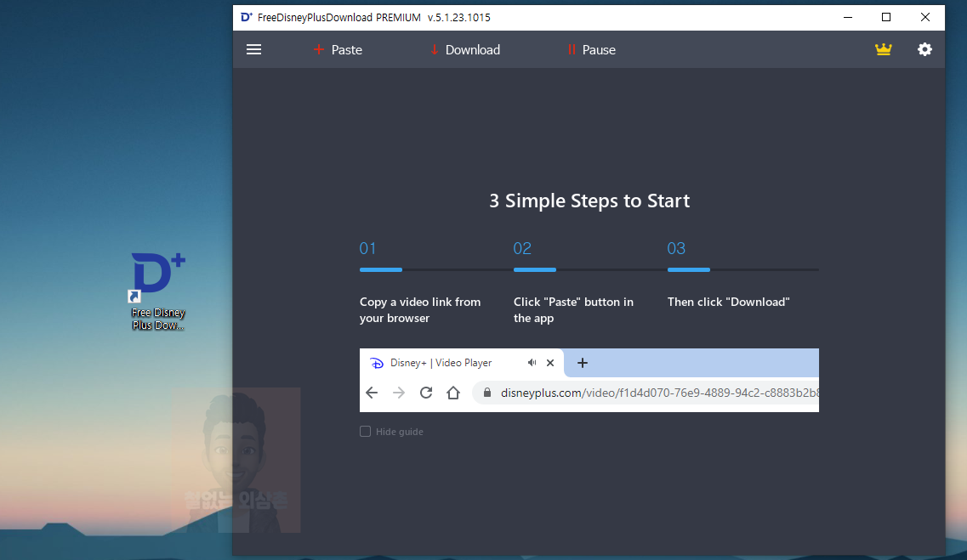The height and width of the screenshot is (560, 967).
Task: Enable the Hide guide checkbox
Action: pos(365,431)
